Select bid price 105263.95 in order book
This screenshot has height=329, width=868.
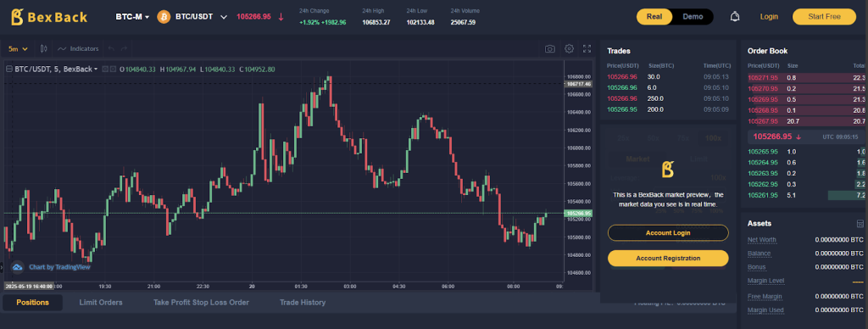click(x=762, y=173)
